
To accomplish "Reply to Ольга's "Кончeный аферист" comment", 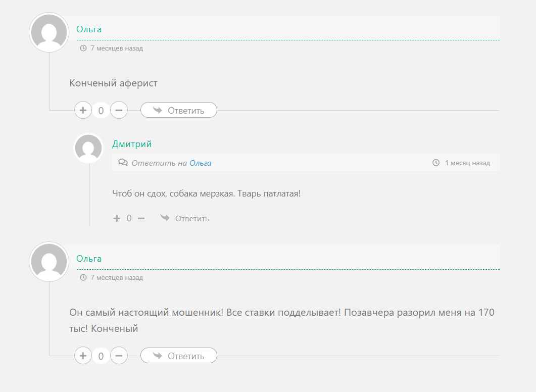I will 179,110.
